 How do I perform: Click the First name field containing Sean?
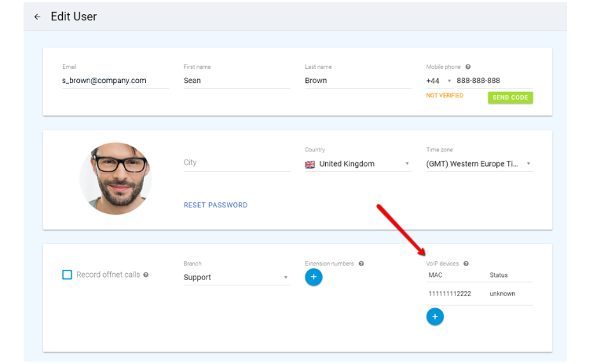click(236, 81)
